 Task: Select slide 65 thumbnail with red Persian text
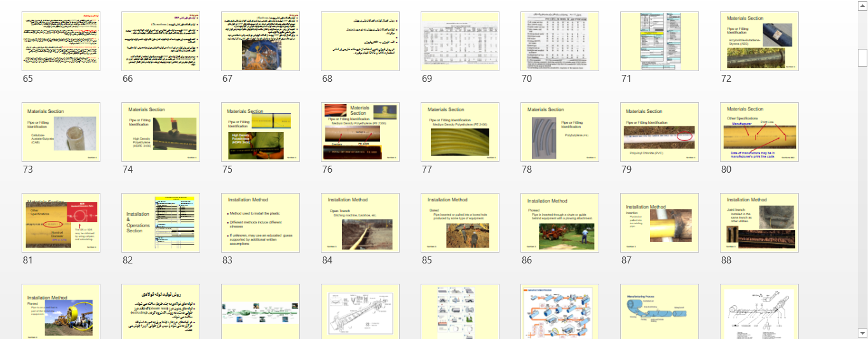61,41
